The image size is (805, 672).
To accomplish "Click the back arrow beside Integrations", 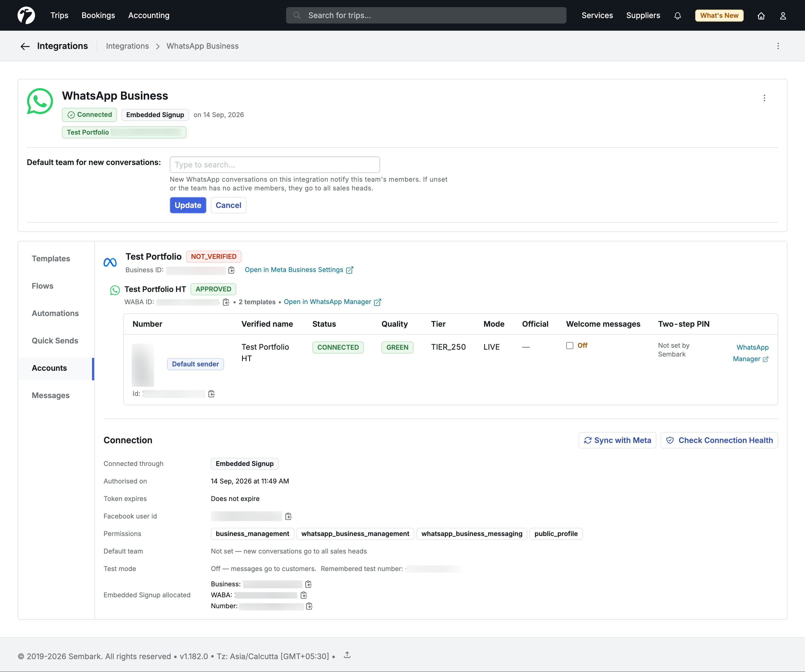I will point(25,46).
